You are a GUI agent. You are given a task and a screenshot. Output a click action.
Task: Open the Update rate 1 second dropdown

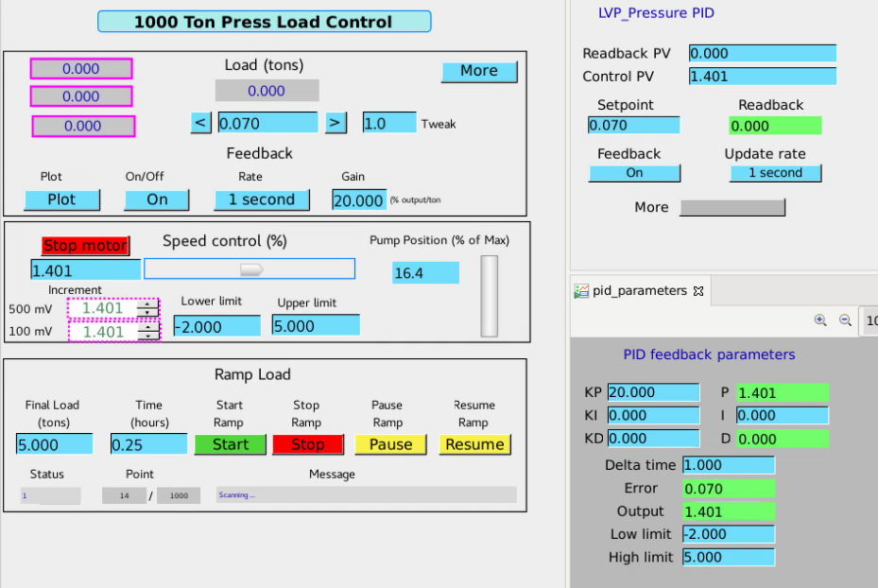tap(776, 173)
